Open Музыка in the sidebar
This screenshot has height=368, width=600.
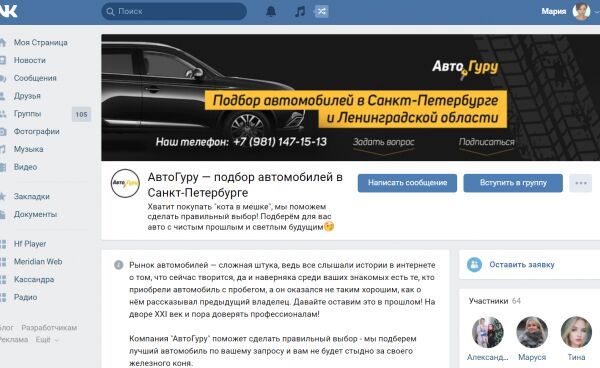pyautogui.click(x=29, y=149)
